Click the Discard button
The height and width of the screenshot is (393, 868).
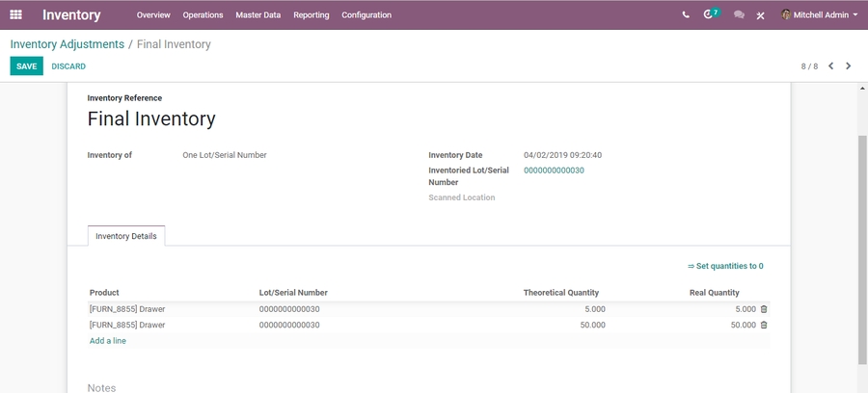68,66
